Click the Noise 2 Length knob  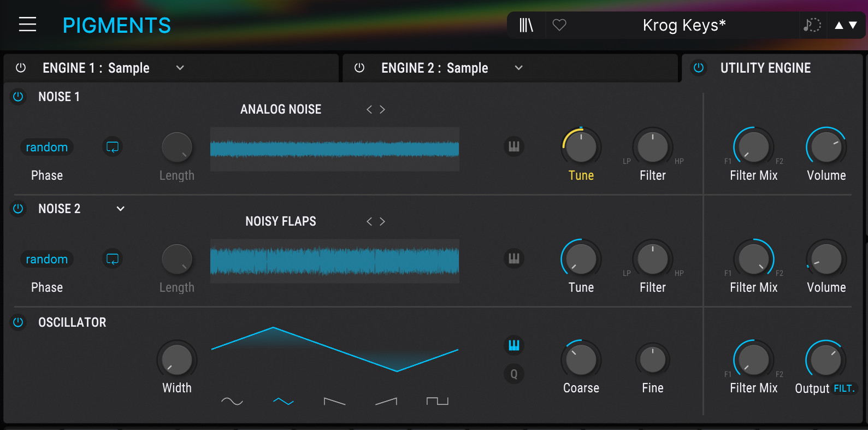[177, 260]
